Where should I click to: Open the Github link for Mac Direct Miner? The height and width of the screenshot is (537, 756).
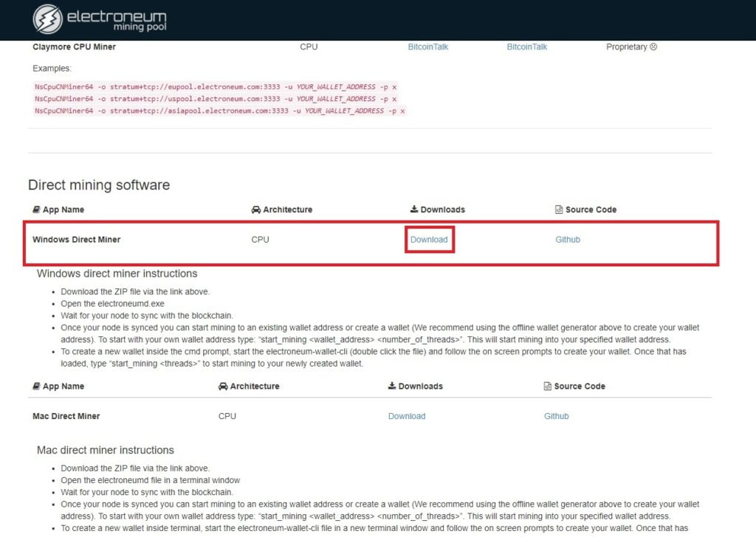click(557, 416)
